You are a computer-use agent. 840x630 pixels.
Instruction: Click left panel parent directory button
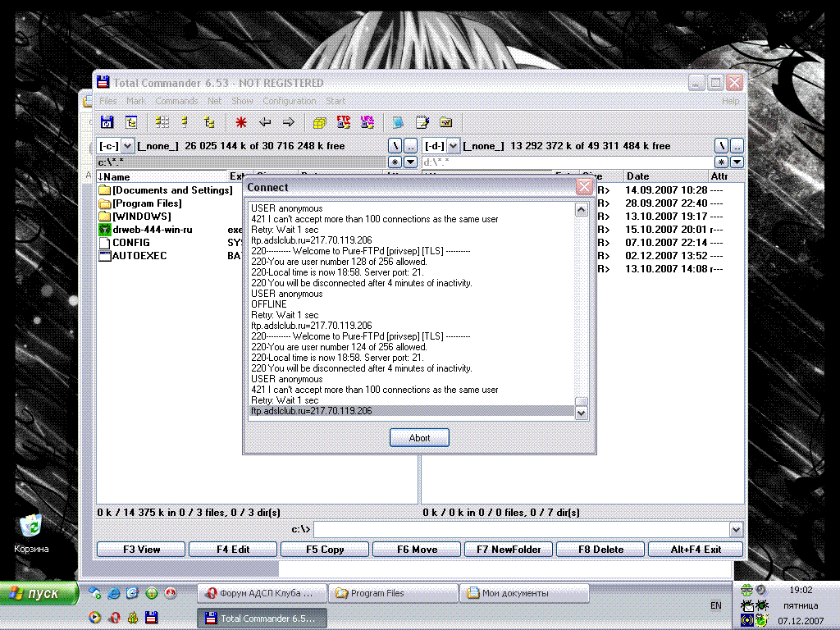[410, 146]
